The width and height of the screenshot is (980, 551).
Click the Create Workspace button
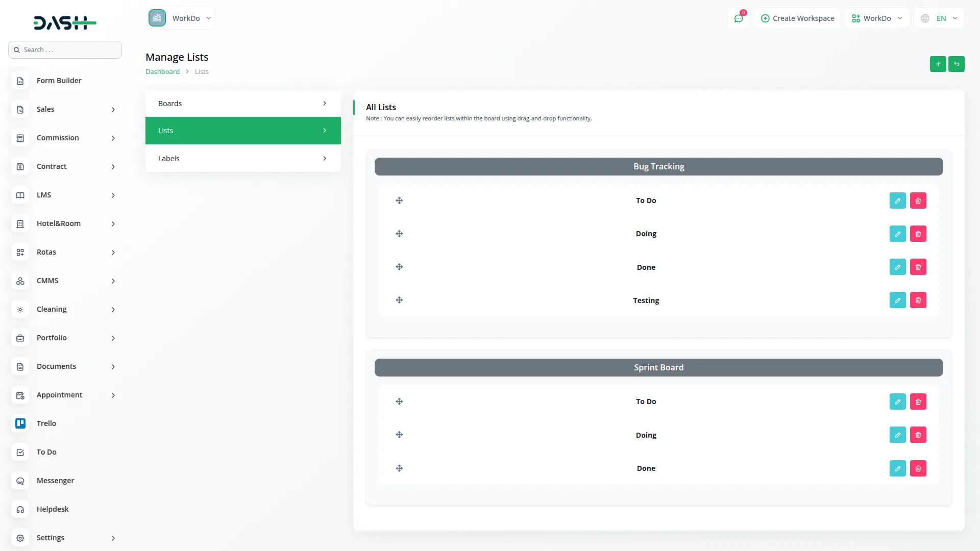(797, 18)
